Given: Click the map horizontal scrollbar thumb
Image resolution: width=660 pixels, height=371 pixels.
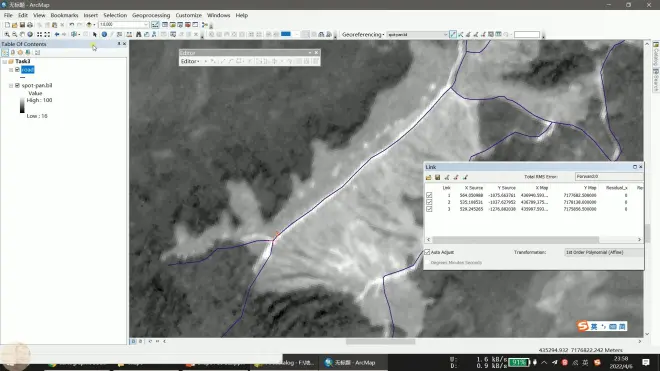Looking at the screenshot, I should [x=381, y=342].
